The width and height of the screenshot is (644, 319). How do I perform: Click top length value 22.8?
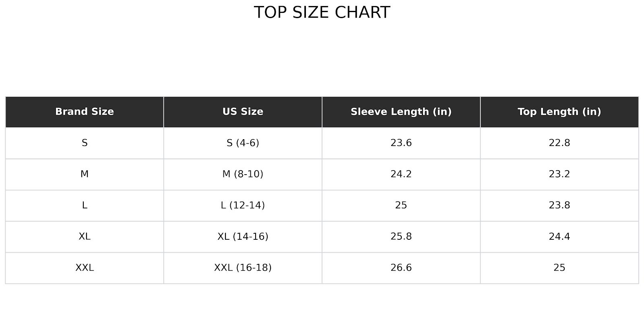click(x=559, y=143)
